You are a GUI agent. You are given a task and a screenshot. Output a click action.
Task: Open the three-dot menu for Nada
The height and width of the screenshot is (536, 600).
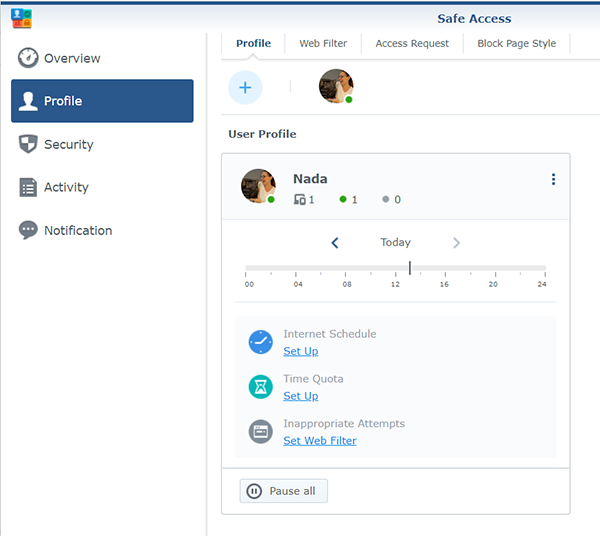pos(553,180)
